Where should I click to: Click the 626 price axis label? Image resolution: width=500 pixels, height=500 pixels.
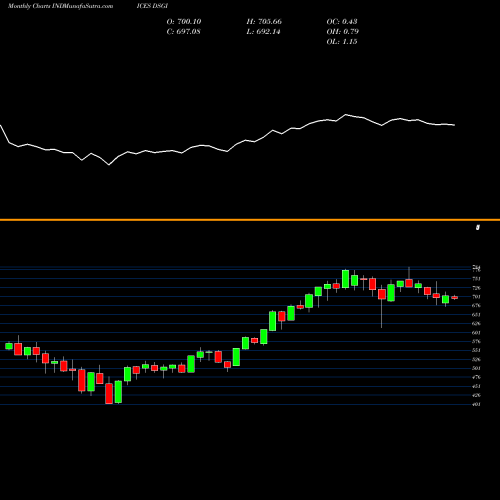point(476,324)
